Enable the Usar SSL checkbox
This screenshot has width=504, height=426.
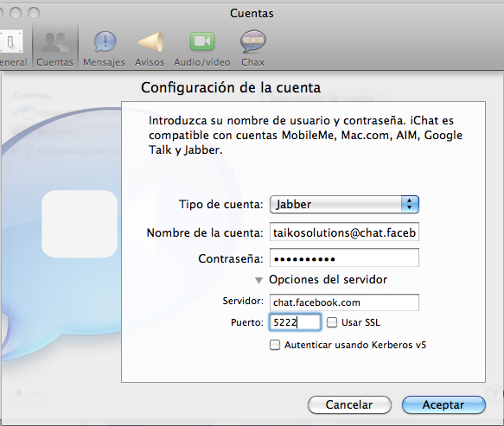332,322
